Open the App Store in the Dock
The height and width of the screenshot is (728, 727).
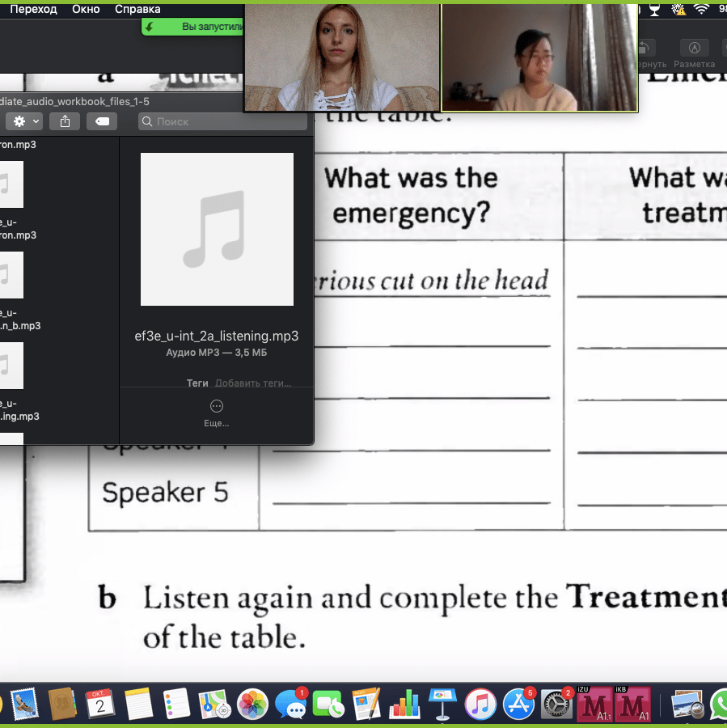(x=519, y=704)
